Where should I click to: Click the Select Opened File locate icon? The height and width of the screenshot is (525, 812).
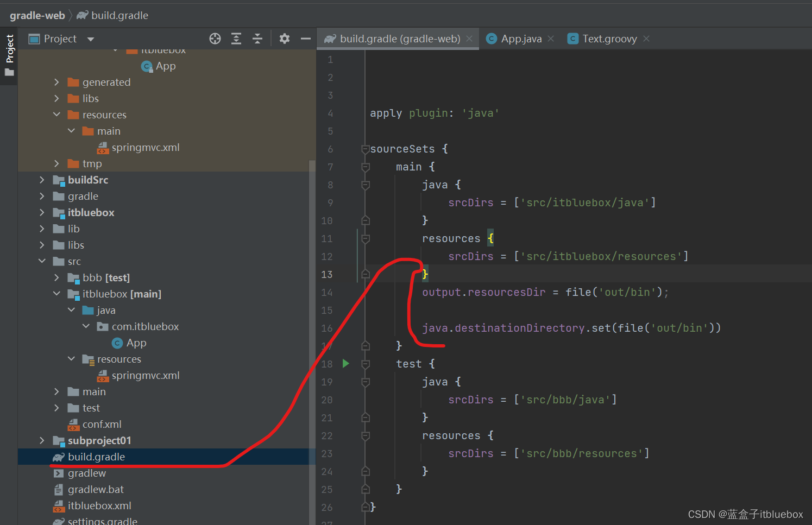(x=215, y=39)
